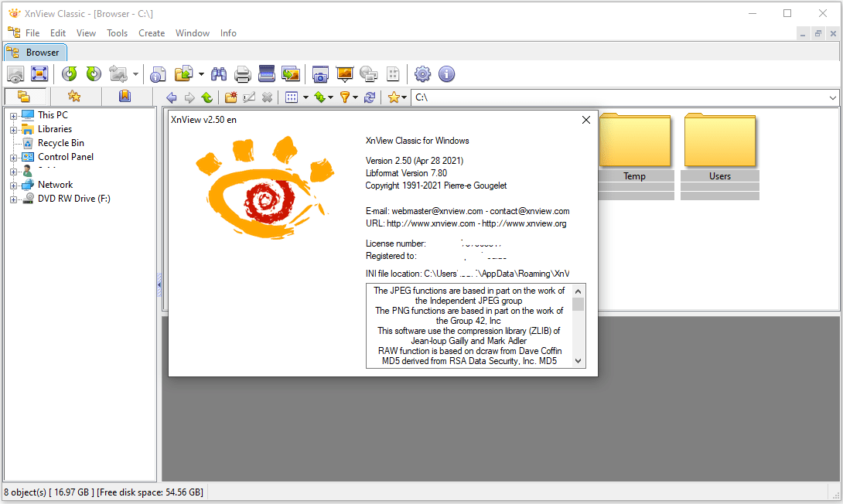Open the File menu
Screen dimensions: 843x504
click(32, 33)
